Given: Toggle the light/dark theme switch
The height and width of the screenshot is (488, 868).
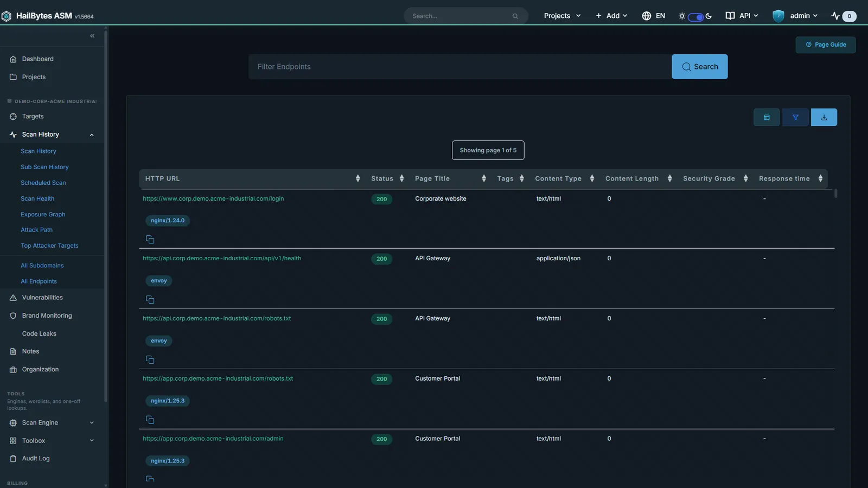Looking at the screenshot, I should 695,17.
